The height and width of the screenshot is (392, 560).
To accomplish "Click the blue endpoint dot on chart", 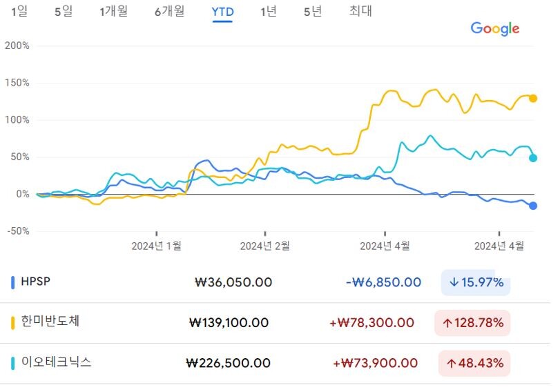I will [533, 206].
